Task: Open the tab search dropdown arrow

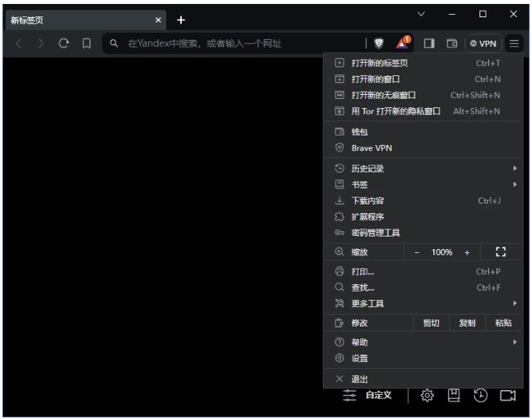Action: [422, 14]
